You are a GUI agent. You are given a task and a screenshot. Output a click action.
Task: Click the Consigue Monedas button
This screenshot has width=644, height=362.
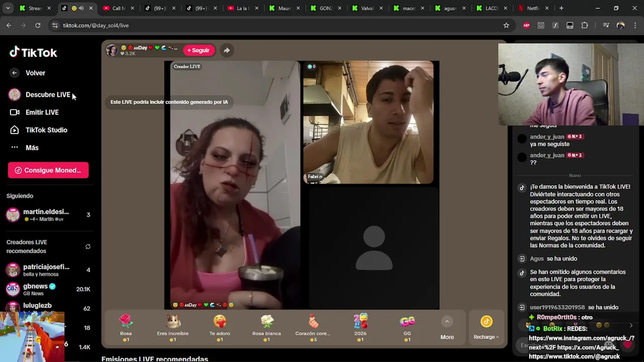[x=48, y=170]
